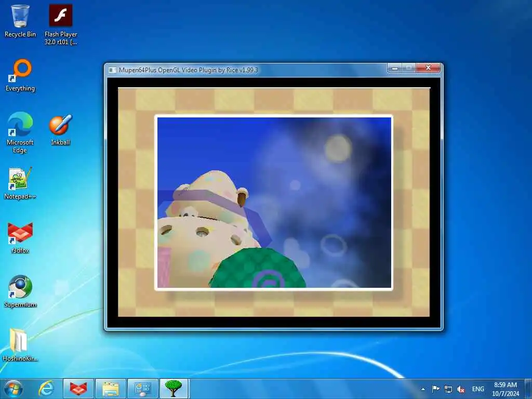The image size is (532, 399).
Task: Open the clock showing 8:59 AM
Action: (506, 389)
